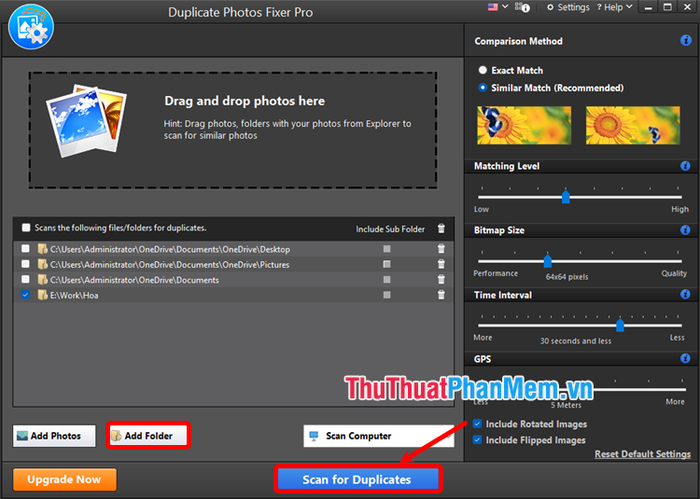Toggle Include Rotated Images checkbox
Image resolution: width=700 pixels, height=499 pixels.
click(477, 424)
